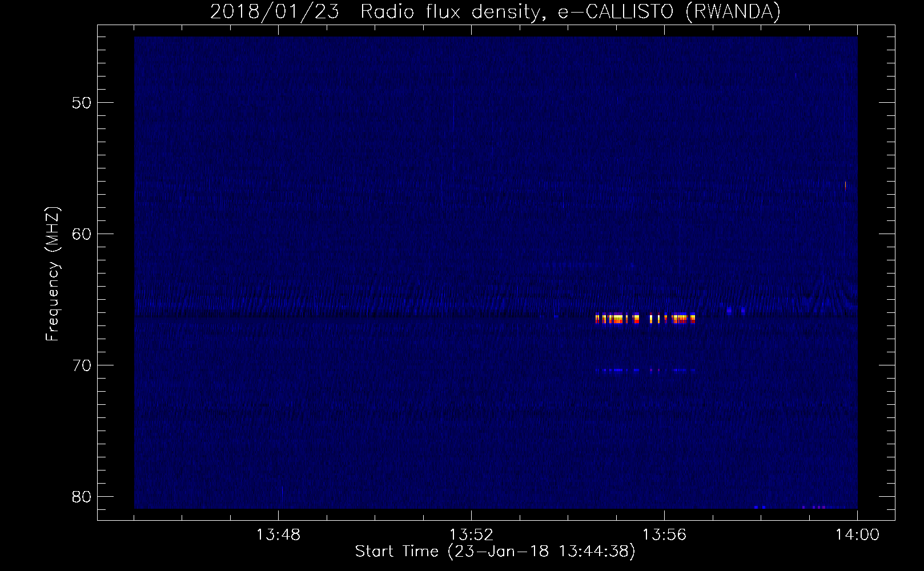Click the frequency tick label '80'
This screenshot has height=571, width=924.
click(x=82, y=497)
